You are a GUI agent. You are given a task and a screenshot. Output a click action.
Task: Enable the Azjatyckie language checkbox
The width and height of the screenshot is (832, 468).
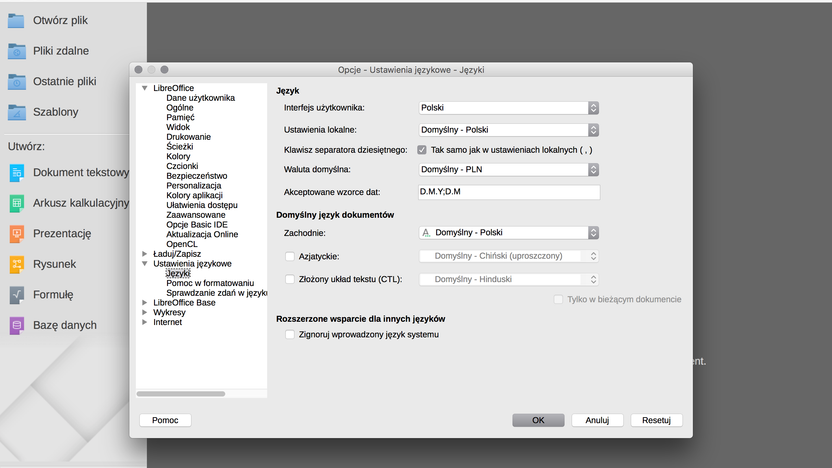(x=290, y=256)
